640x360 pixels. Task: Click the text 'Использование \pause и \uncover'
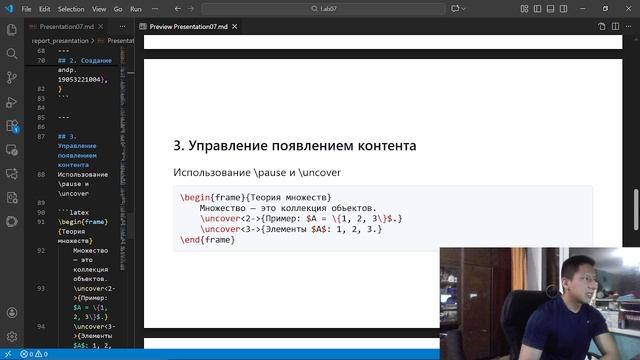click(257, 172)
